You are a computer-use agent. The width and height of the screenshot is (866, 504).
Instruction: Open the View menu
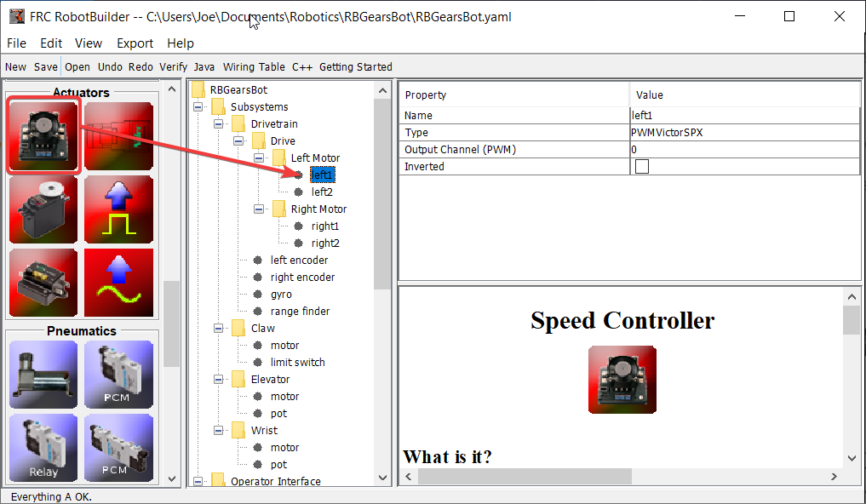click(x=89, y=43)
